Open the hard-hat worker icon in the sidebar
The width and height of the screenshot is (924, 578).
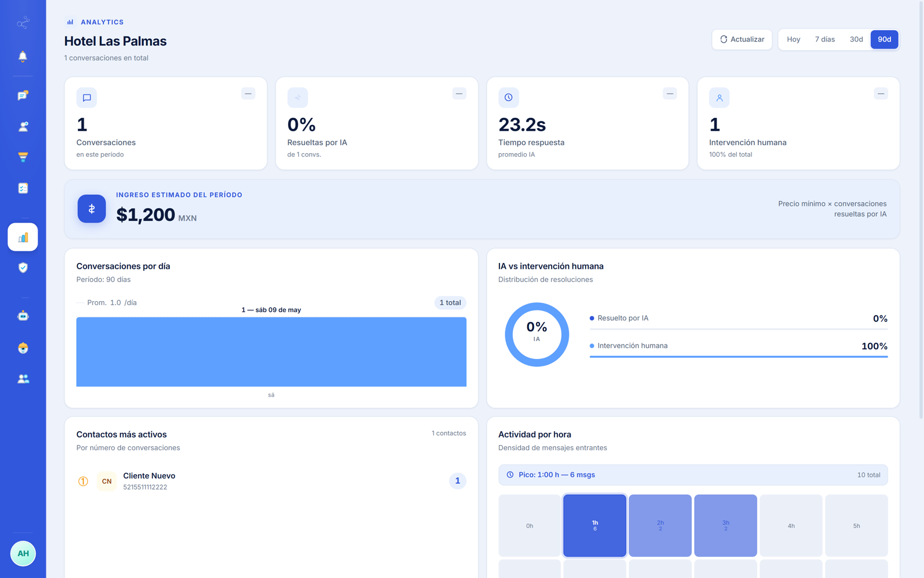23,348
